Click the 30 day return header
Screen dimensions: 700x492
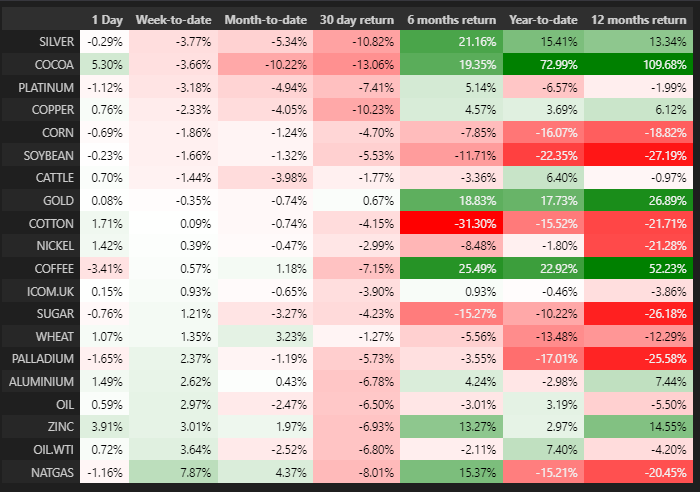(x=356, y=19)
